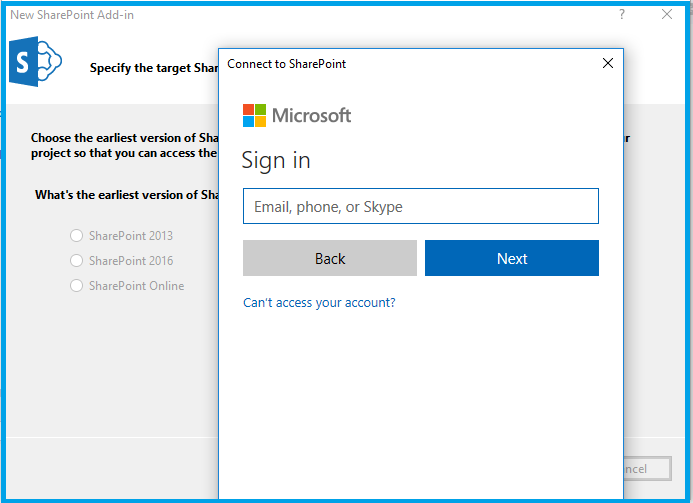The image size is (693, 503).
Task: Select the SharePoint 2013 radio button
Action: [x=76, y=236]
